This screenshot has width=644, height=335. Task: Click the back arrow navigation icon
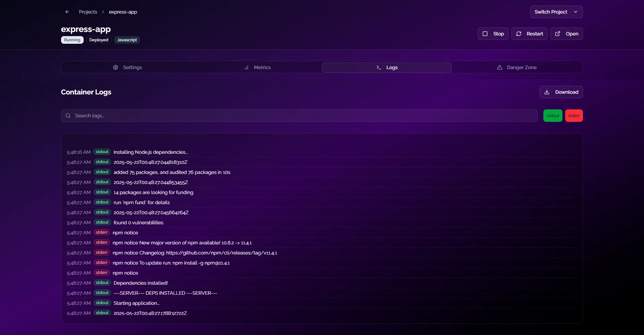pyautogui.click(x=67, y=11)
